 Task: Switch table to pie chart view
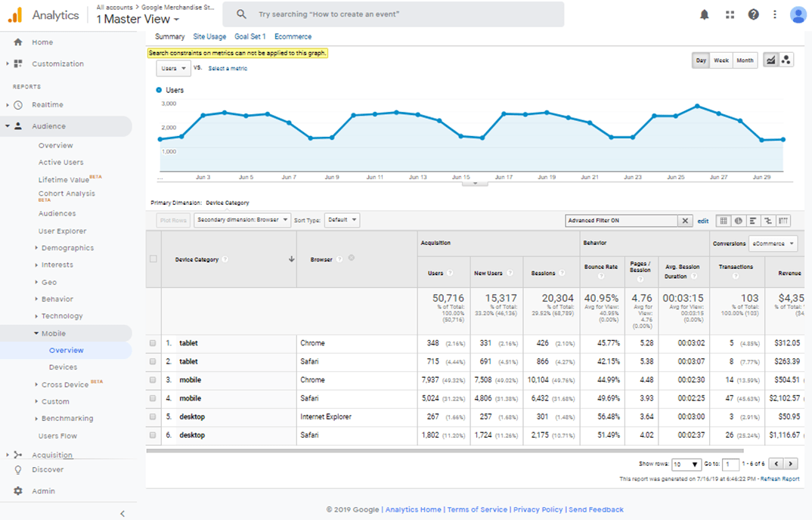pyautogui.click(x=739, y=221)
